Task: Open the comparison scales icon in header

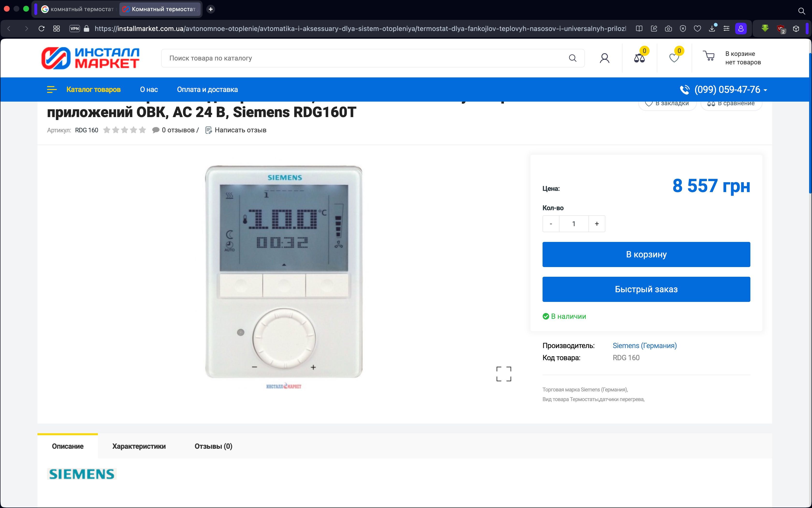Action: (639, 58)
